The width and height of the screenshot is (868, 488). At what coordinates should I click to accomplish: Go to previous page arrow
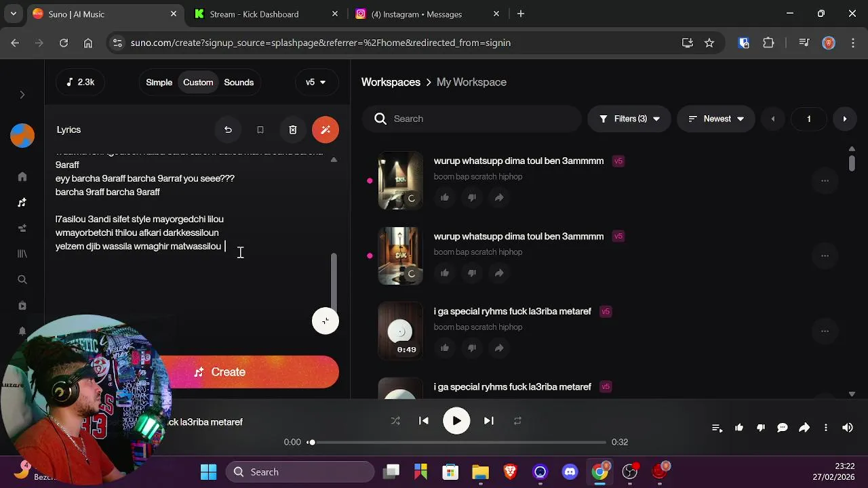coord(772,119)
